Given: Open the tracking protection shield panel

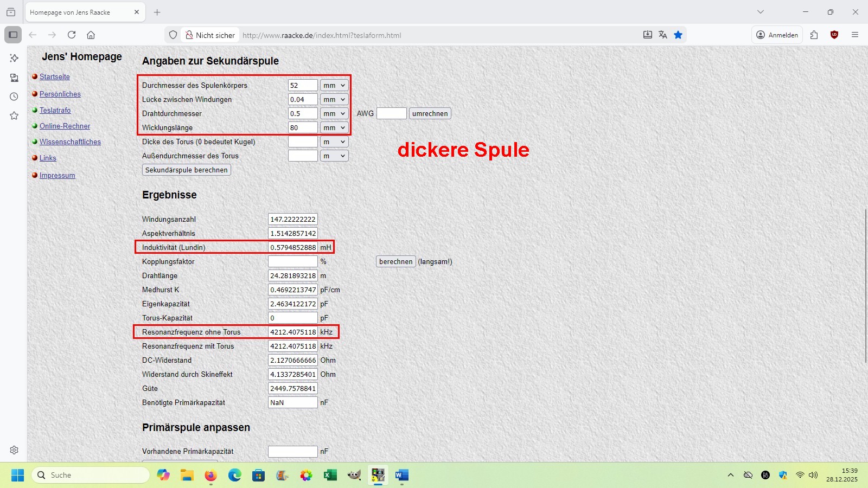Looking at the screenshot, I should (x=173, y=35).
